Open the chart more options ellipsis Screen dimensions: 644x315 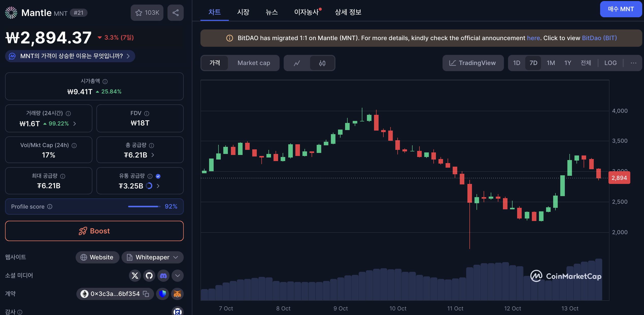pyautogui.click(x=633, y=63)
